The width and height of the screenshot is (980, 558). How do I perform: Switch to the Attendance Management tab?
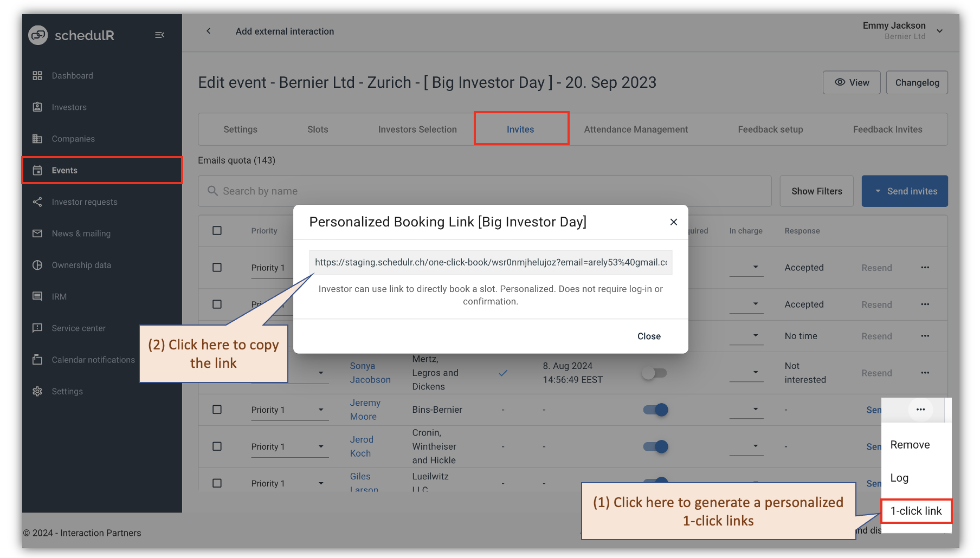[x=635, y=129]
